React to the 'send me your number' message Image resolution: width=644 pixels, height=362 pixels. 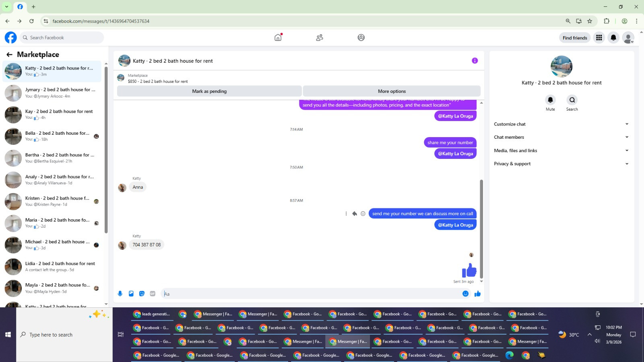pos(363,214)
